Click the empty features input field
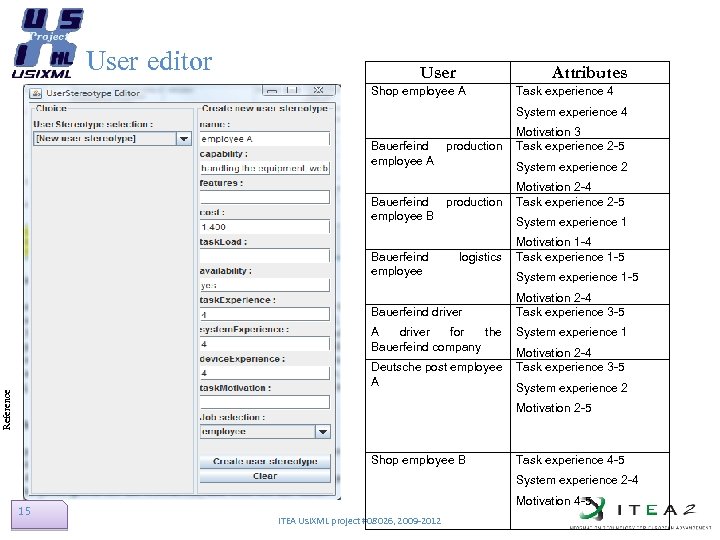This screenshot has height=540, width=720. click(264, 197)
